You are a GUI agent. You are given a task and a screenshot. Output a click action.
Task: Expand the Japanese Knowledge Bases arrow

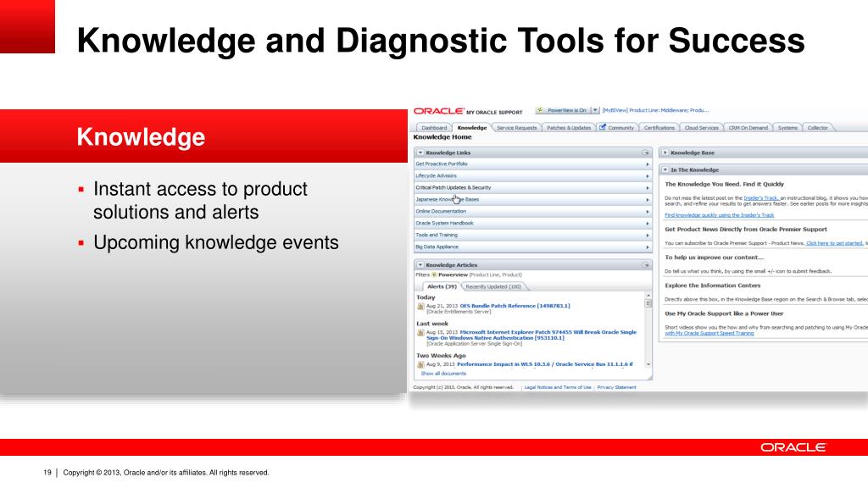[647, 200]
